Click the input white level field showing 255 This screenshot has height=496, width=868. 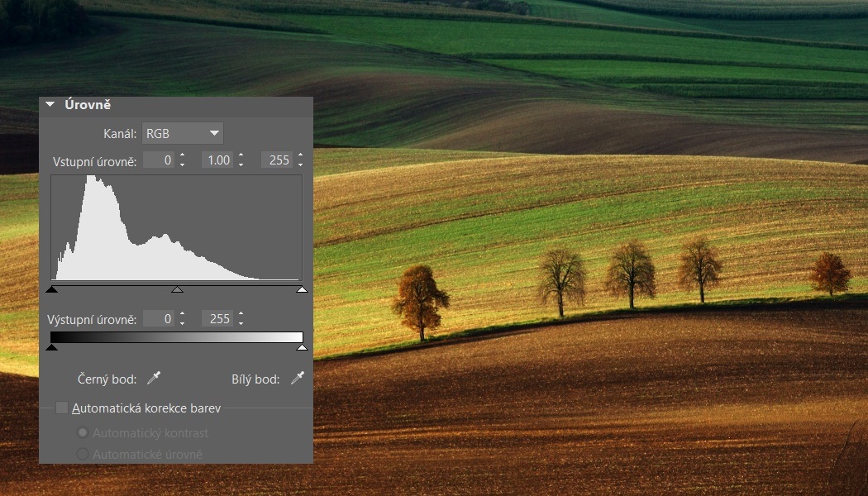(x=277, y=160)
